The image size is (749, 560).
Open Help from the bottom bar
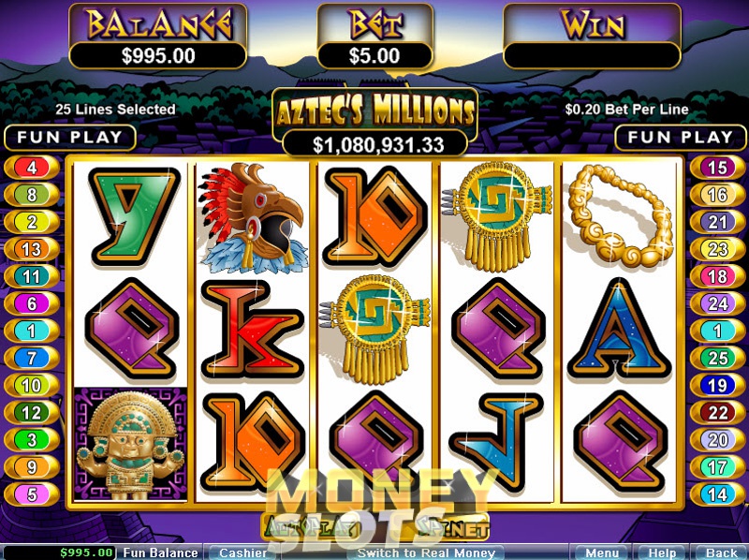click(662, 553)
